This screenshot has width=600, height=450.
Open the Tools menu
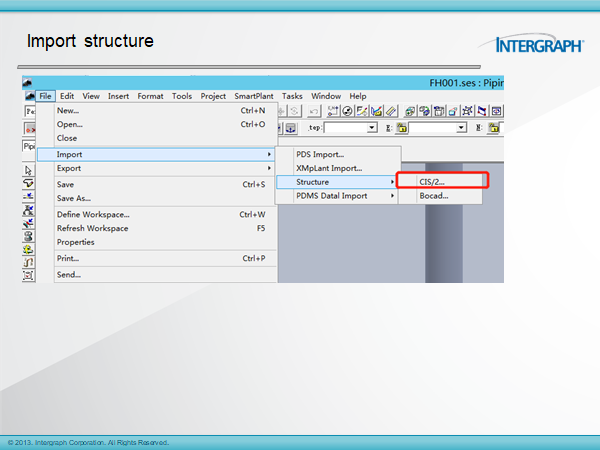click(x=182, y=96)
